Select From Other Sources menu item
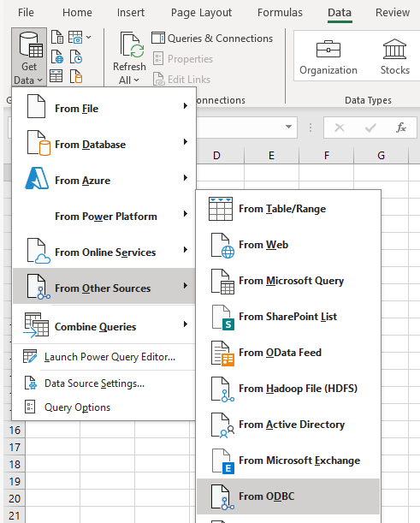 104,286
